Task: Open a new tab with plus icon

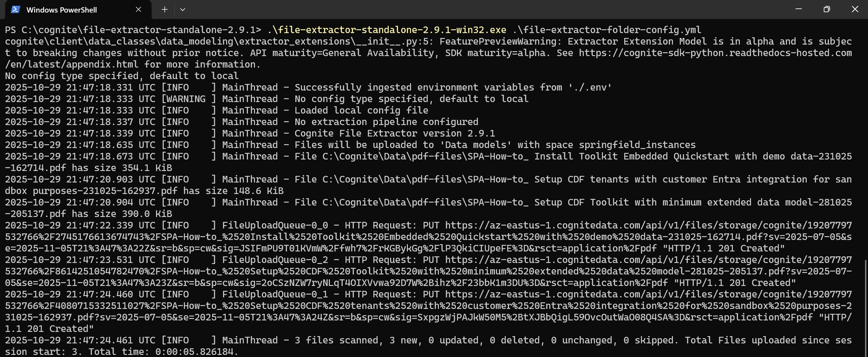Action: 165,9
